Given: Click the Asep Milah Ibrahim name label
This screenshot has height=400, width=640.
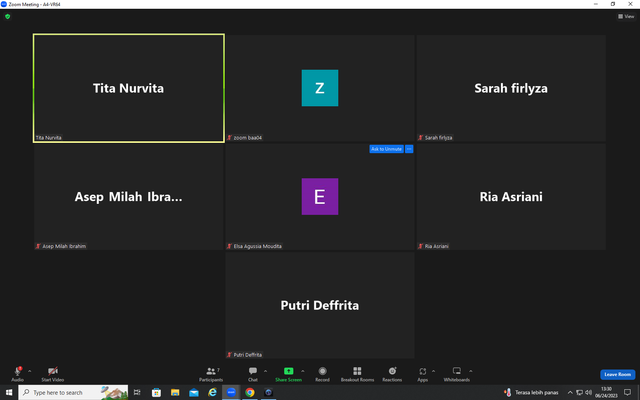Looking at the screenshot, I should pyautogui.click(x=64, y=247).
